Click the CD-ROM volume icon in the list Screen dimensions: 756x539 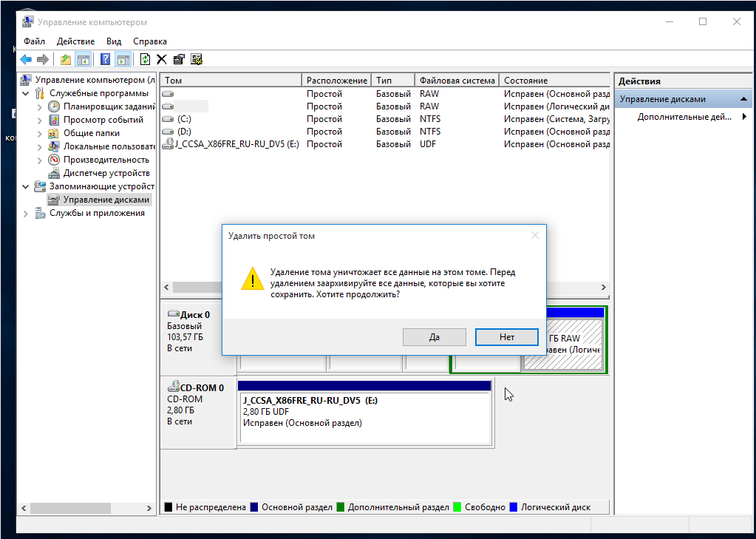(168, 144)
